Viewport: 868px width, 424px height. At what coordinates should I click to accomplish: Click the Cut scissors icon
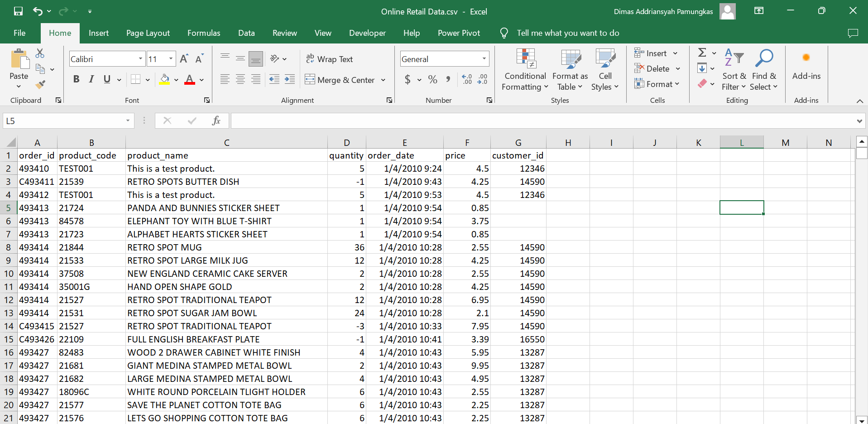point(40,53)
